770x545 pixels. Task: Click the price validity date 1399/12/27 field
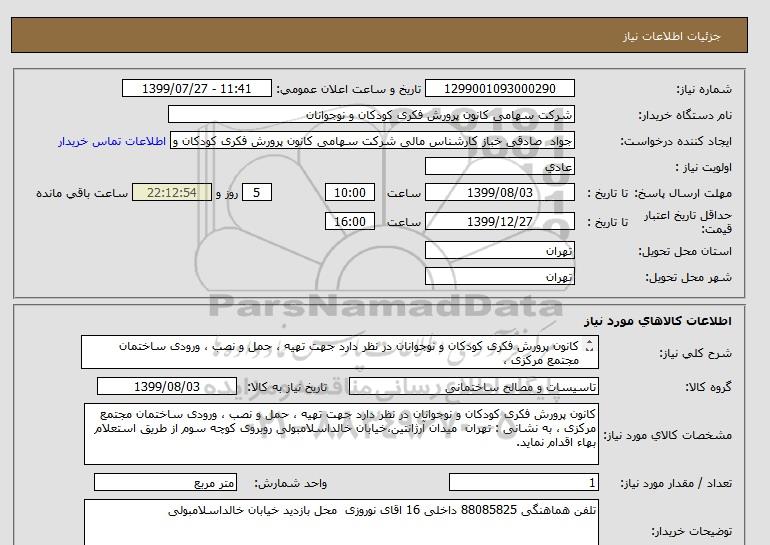pyautogui.click(x=499, y=221)
